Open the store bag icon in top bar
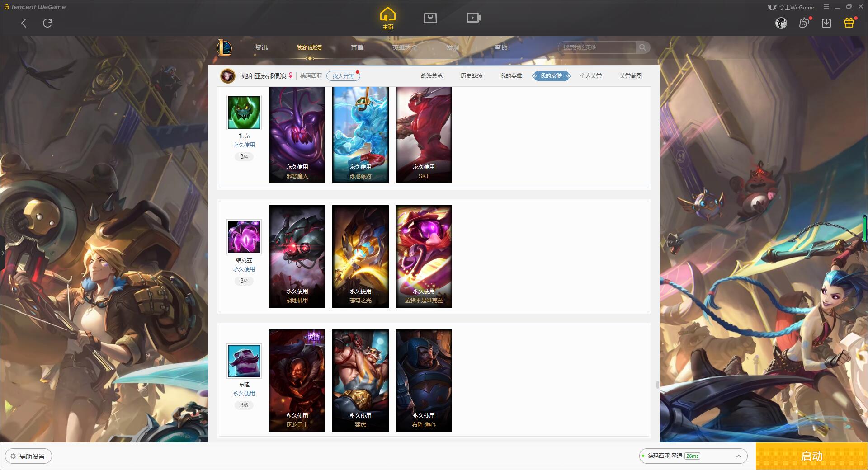 [430, 18]
